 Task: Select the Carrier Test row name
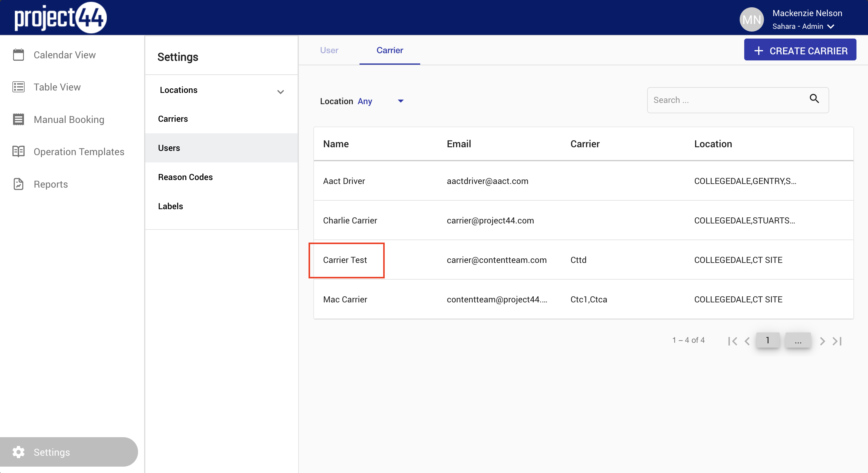pyautogui.click(x=345, y=260)
